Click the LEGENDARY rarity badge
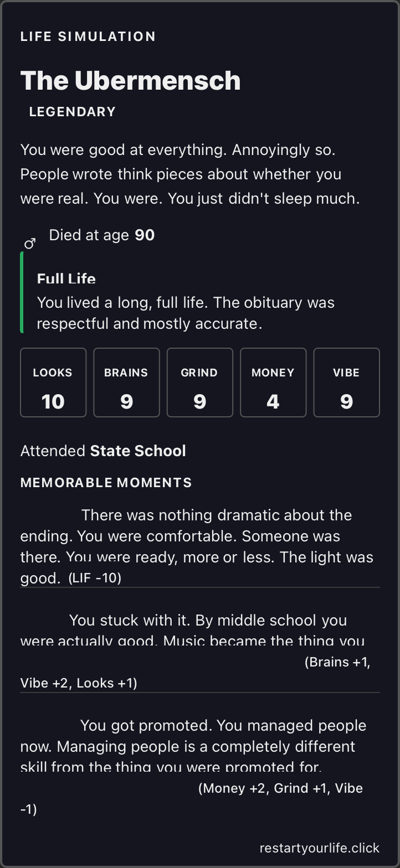400x868 pixels. [x=72, y=112]
